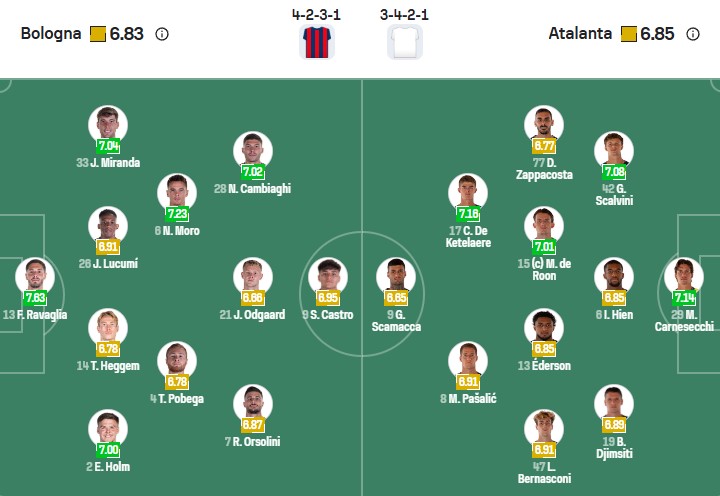This screenshot has width=720, height=496.
Task: Open Éderson's player photo
Action: [x=544, y=329]
